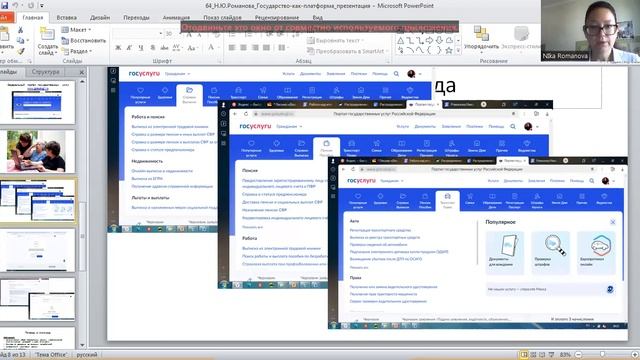The width and height of the screenshot is (640, 360).
Task: Click Преобразовать в SmartArt button
Action: [348, 51]
